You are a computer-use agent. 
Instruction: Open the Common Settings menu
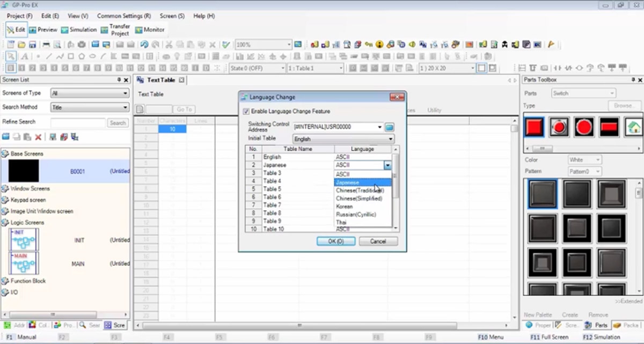123,16
